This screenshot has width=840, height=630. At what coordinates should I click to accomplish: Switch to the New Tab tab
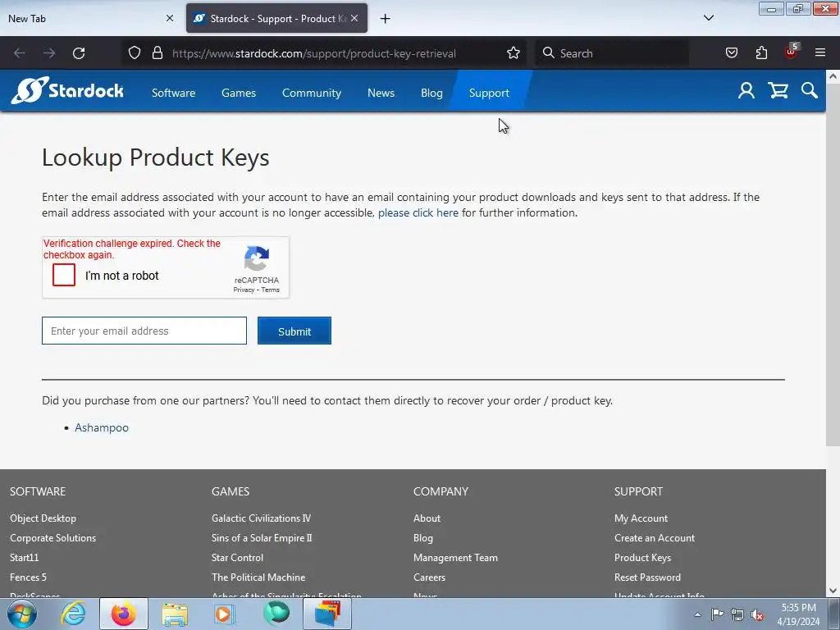click(90, 18)
